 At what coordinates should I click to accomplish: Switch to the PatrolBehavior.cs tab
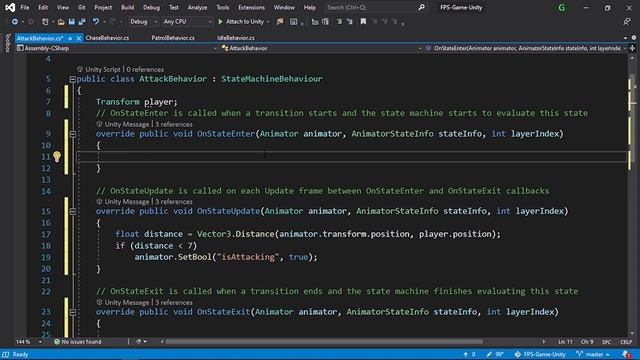[173, 38]
